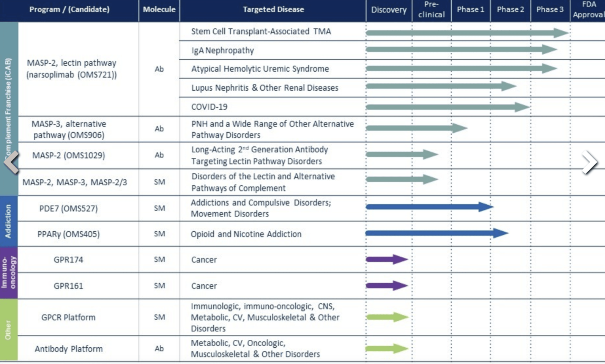Select 'Atypical Hemolytic Uremic Syndrome' text
Viewport: 605px width, 364px height.
point(260,69)
